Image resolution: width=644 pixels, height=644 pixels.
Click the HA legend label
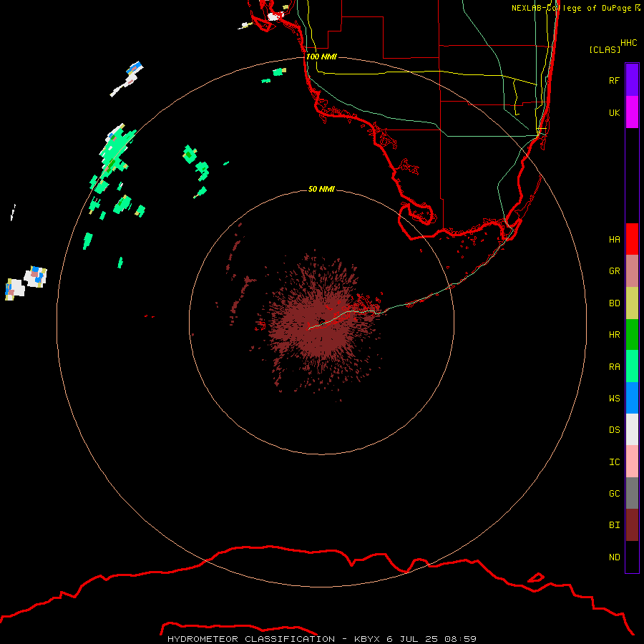[614, 240]
